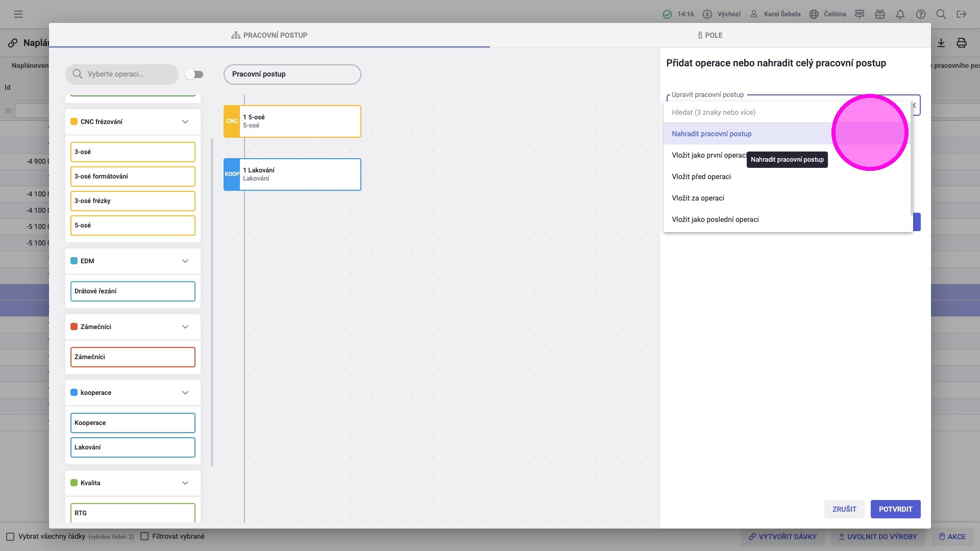Click the 'Vyberte operaci…' search field
The image size is (980, 551).
[x=122, y=74]
